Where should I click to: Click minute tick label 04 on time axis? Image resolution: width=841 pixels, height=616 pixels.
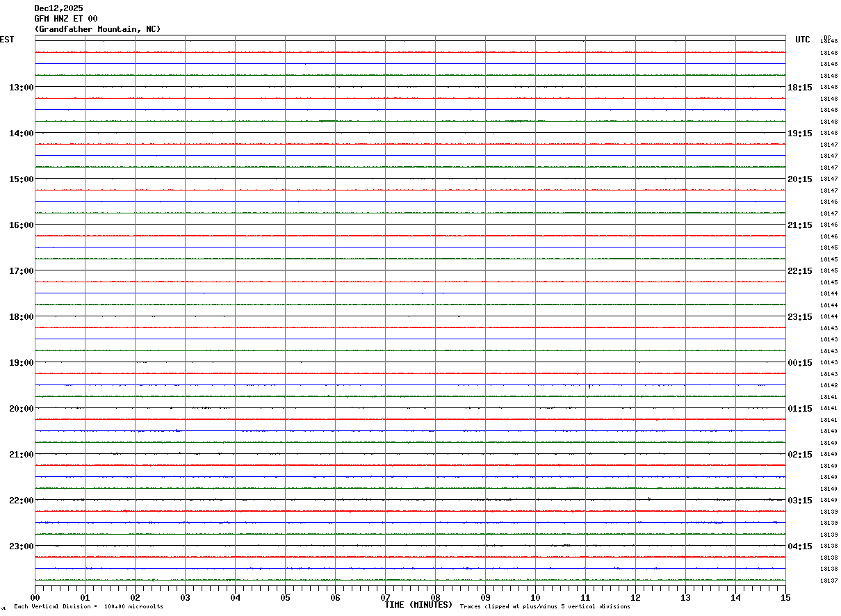coord(235,598)
